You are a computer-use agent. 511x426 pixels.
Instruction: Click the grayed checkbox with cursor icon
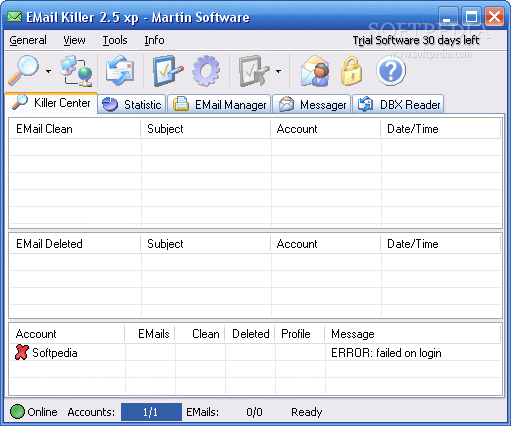click(x=254, y=71)
